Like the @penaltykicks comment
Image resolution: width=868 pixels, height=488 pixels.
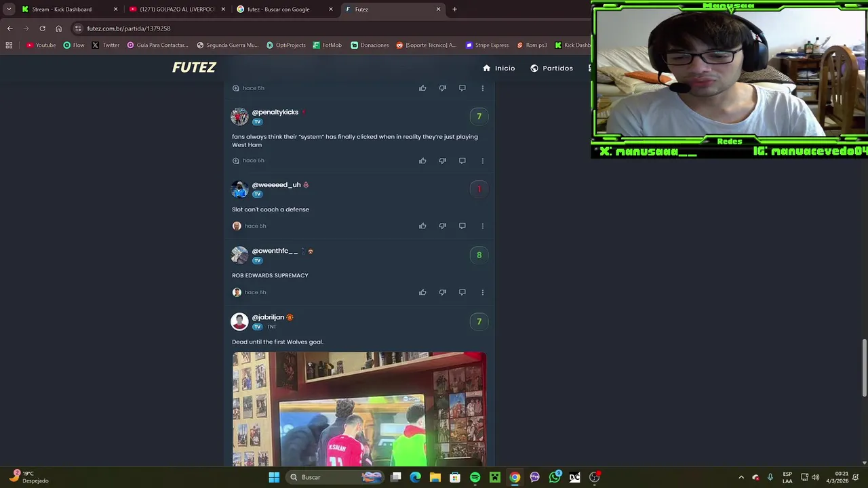[x=422, y=161]
